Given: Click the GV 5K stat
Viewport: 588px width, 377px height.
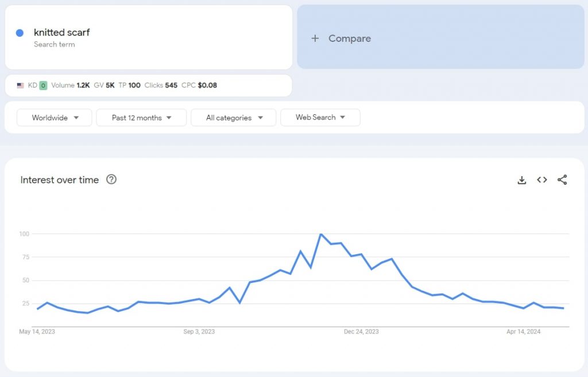Looking at the screenshot, I should (x=105, y=85).
